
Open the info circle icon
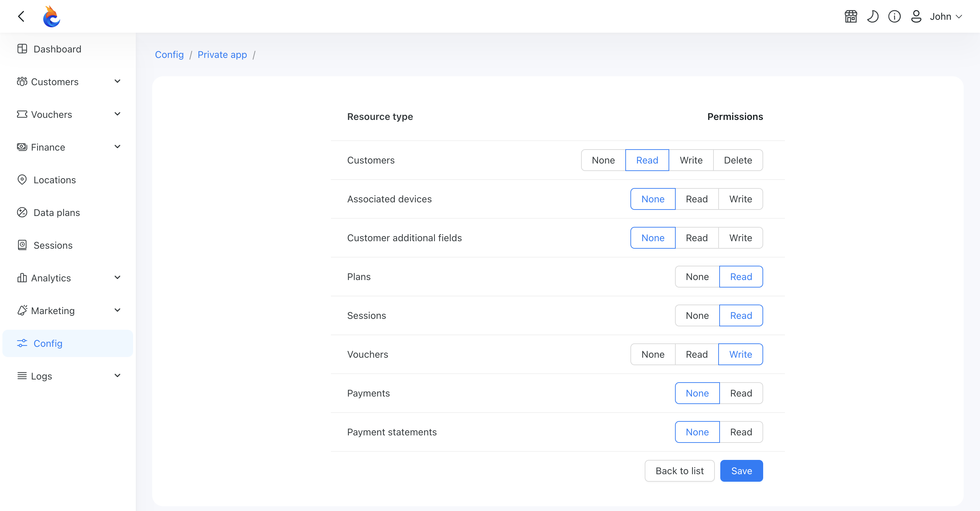(894, 16)
